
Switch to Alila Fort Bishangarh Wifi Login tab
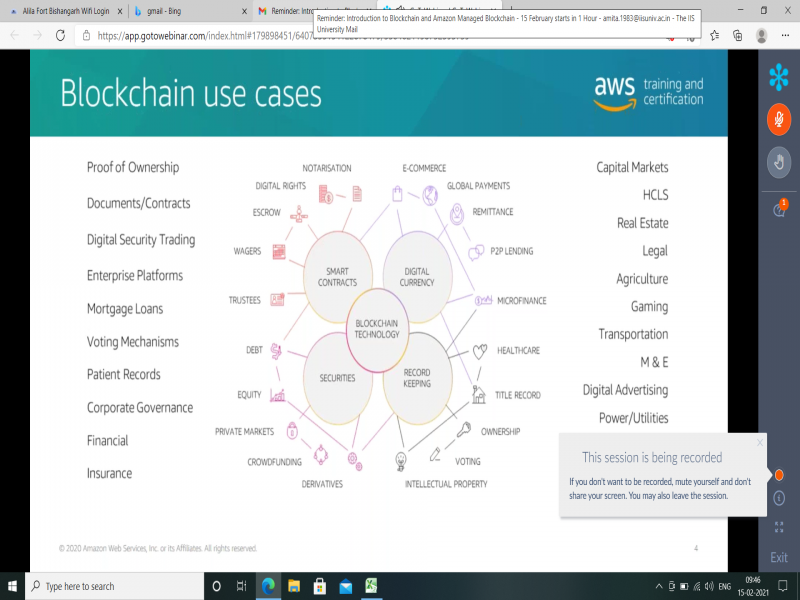point(60,11)
